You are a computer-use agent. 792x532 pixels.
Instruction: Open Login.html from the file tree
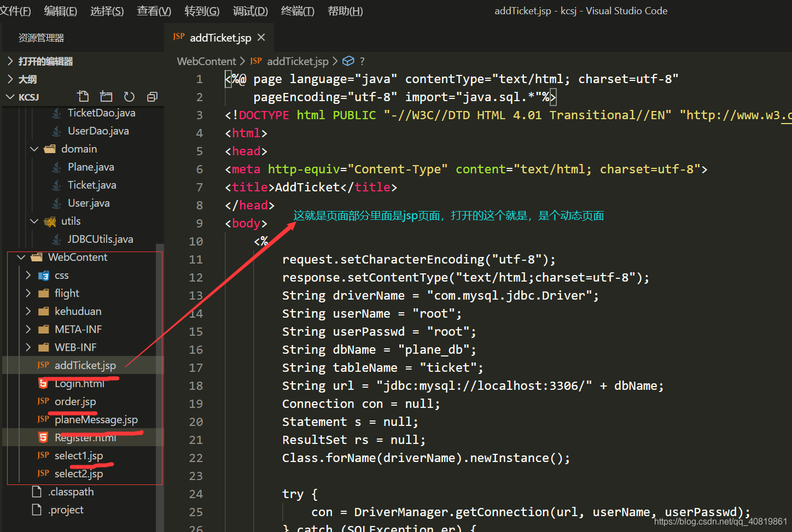(79, 384)
